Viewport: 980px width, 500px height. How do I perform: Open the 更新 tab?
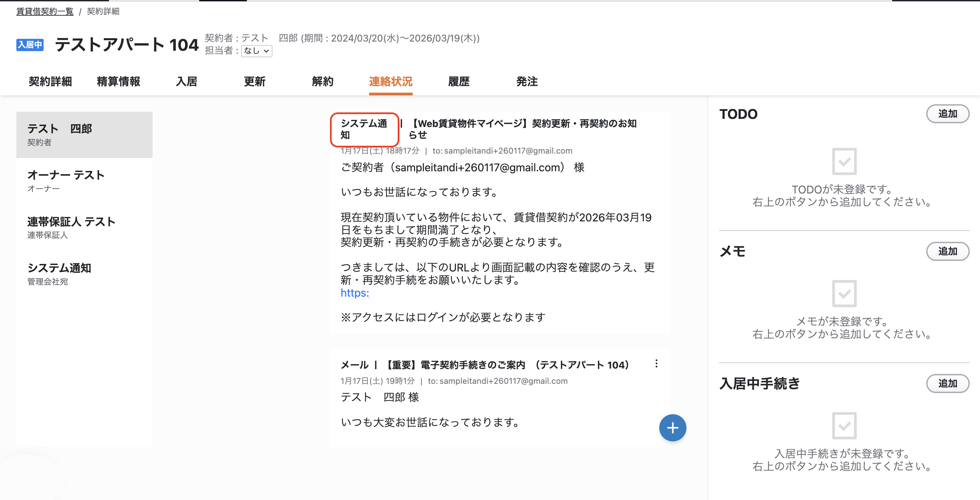click(254, 81)
